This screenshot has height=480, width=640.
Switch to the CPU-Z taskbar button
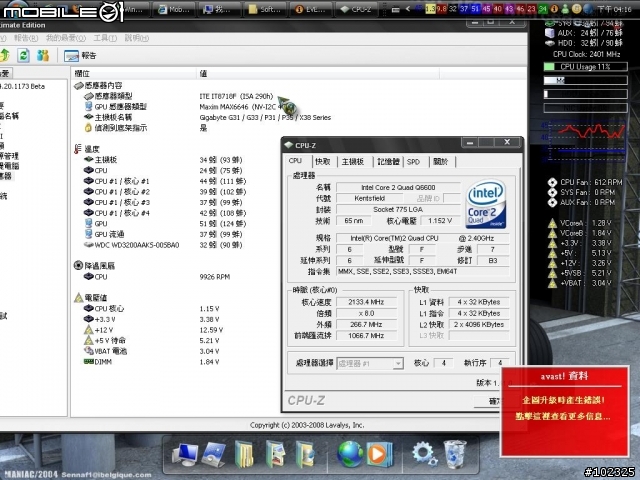pyautogui.click(x=356, y=9)
